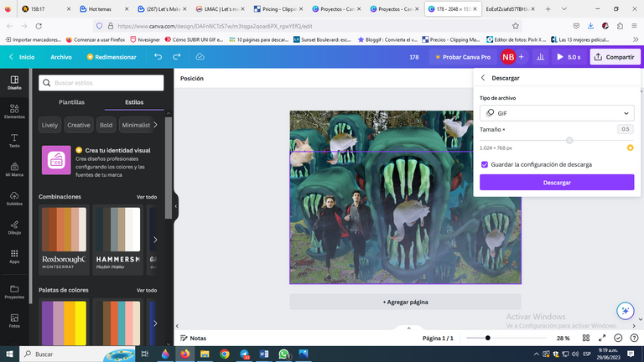Screen dimensions: 644x362
Task: Add a collaborator with plus icon
Action: tap(522, 57)
